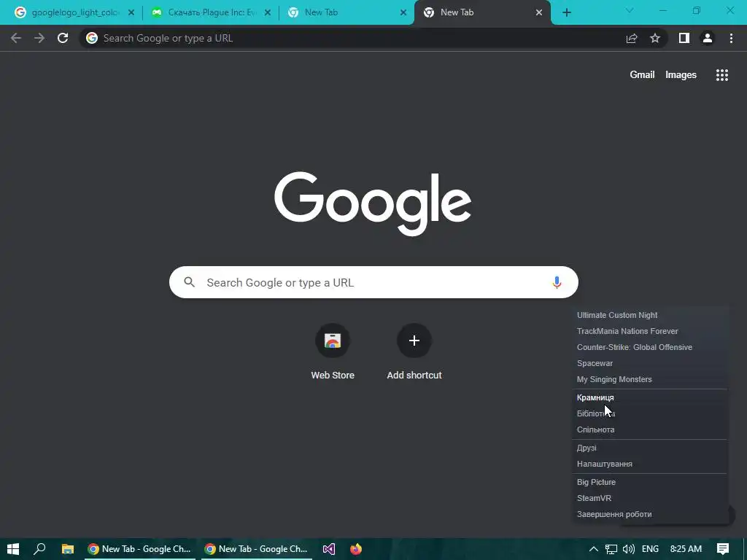Open Крамниця in the Steam tray menu
Image resolution: width=747 pixels, height=560 pixels.
pos(650,397)
